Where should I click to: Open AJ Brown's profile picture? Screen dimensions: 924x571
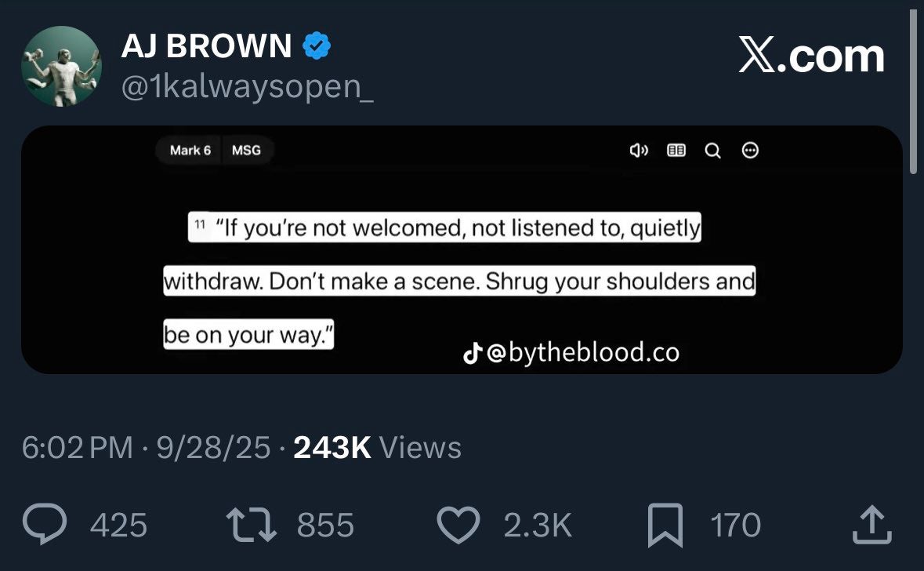[61, 66]
